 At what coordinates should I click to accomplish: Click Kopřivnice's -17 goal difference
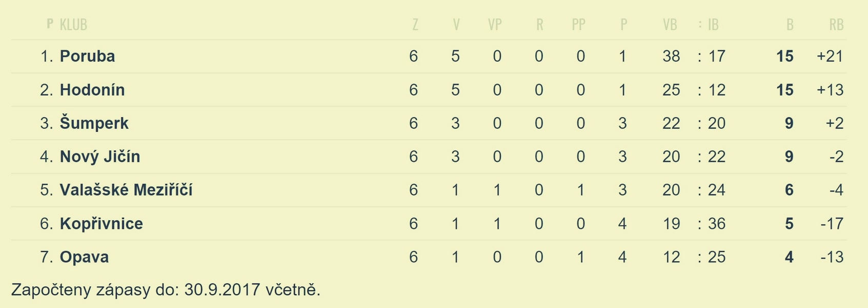point(832,223)
